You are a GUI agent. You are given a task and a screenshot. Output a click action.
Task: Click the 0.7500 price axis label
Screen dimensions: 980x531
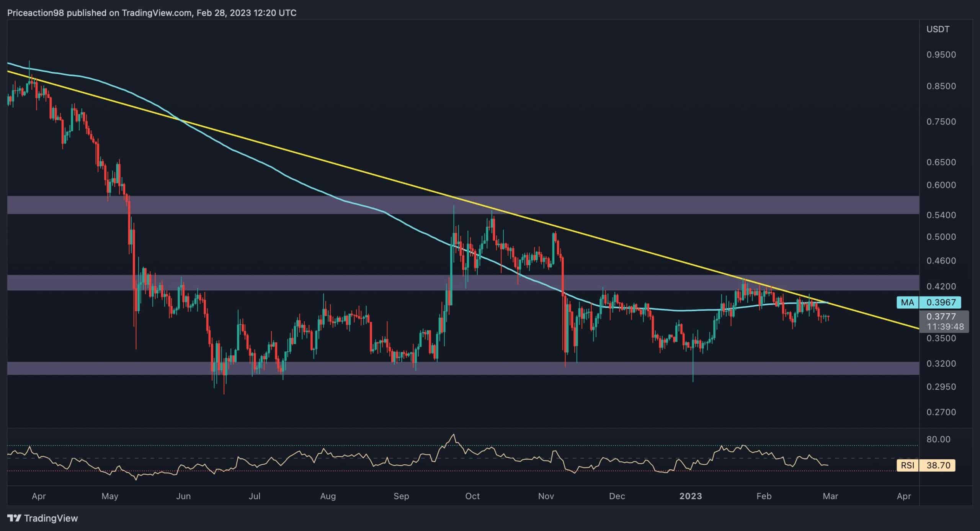point(941,122)
